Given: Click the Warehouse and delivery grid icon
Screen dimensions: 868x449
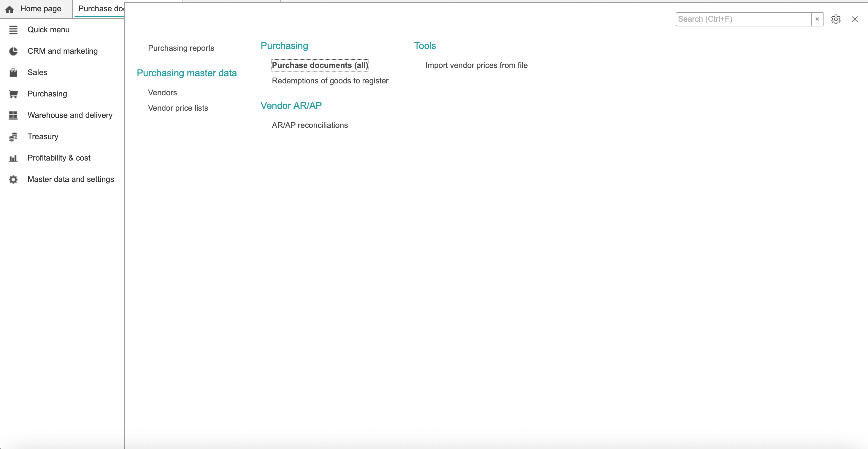Looking at the screenshot, I should (13, 115).
